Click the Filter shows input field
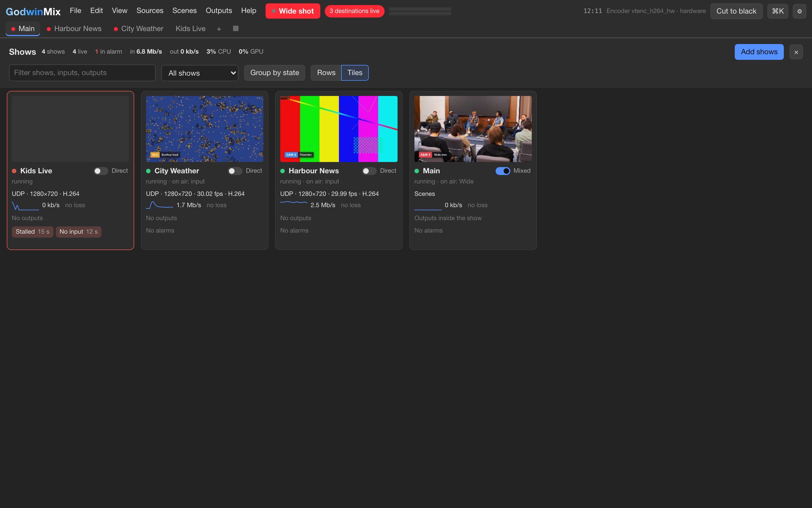 click(82, 73)
